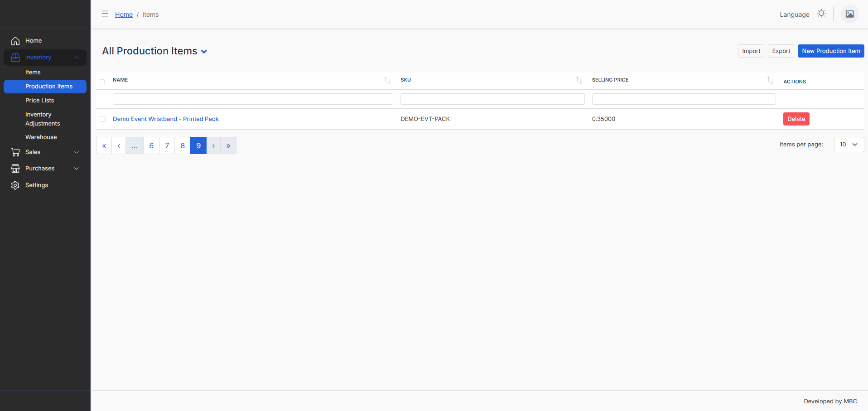The width and height of the screenshot is (868, 411).
Task: Open Demo Event Wristband - Printed Pack link
Action: pyautogui.click(x=165, y=119)
